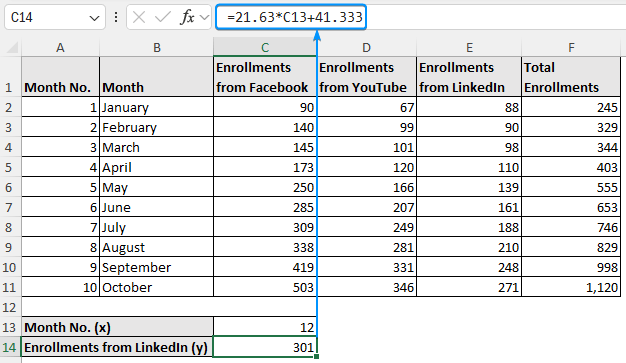Image resolution: width=626 pixels, height=363 pixels.
Task: Select row 14 header
Action: [x=10, y=347]
